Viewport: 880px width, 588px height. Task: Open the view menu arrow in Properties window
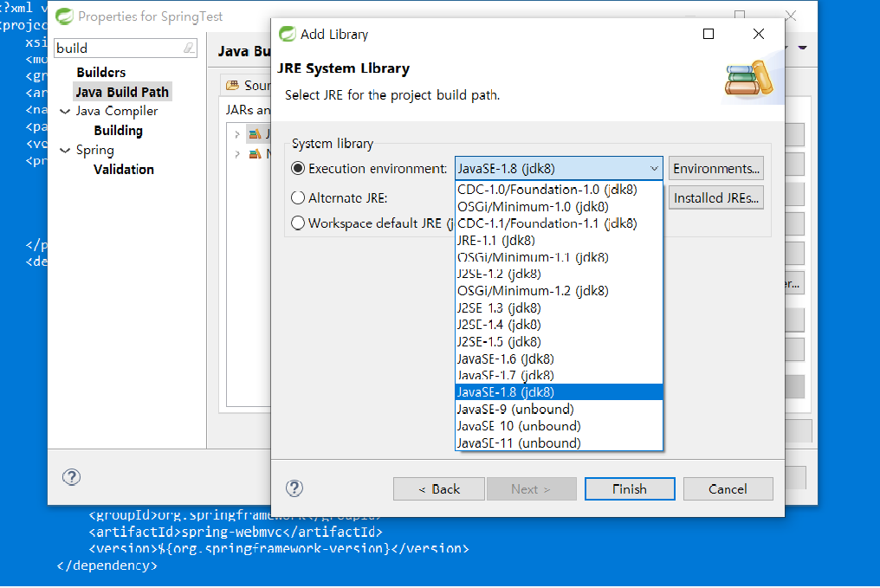[x=803, y=48]
